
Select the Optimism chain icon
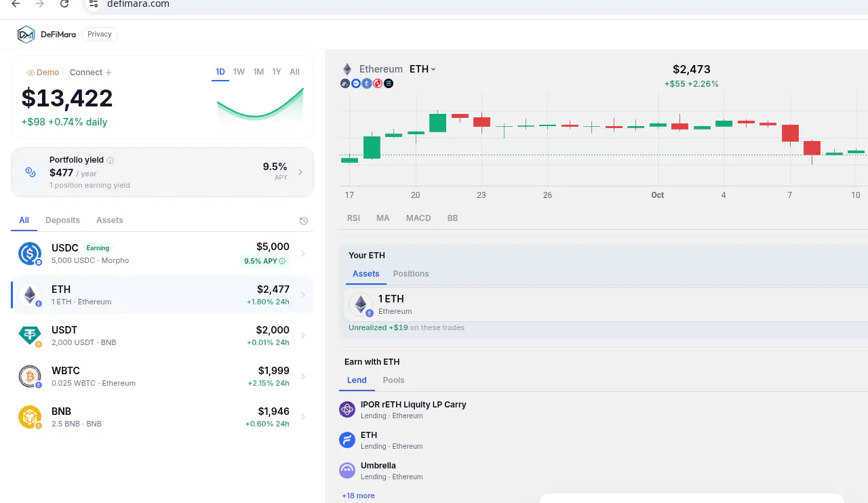tap(378, 83)
